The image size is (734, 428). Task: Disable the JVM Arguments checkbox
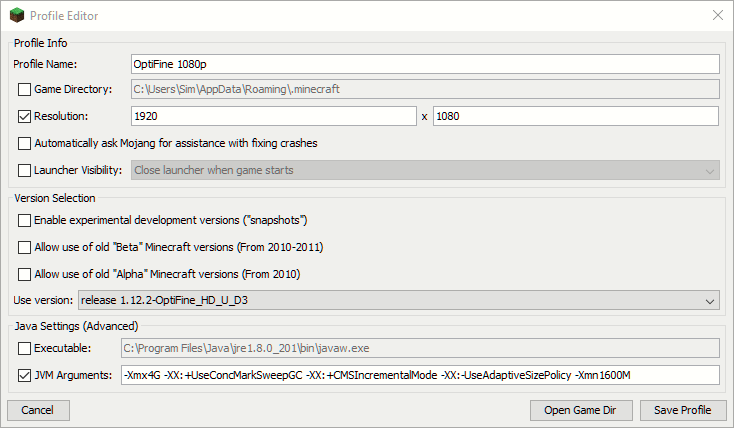click(x=24, y=376)
